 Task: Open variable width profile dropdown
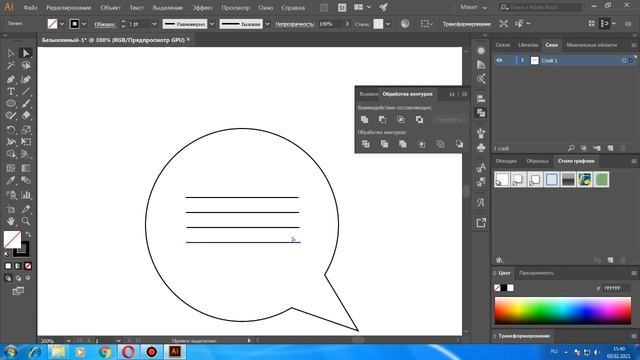point(212,24)
